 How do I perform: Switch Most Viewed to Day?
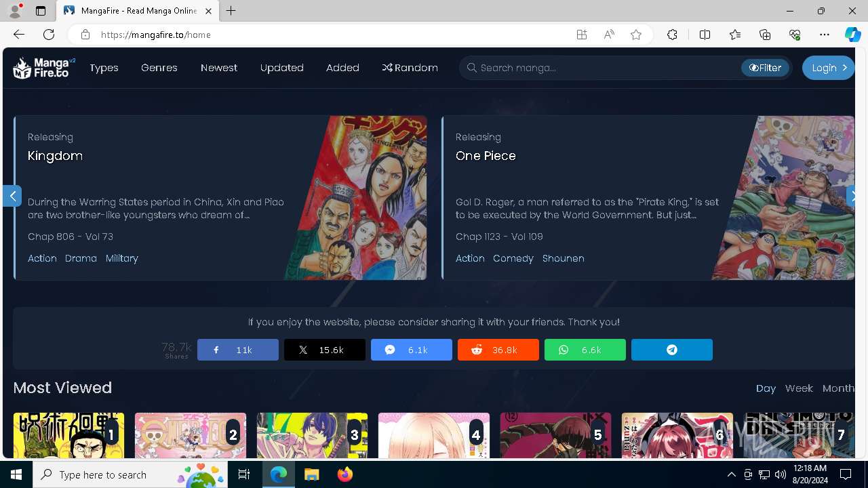point(766,388)
